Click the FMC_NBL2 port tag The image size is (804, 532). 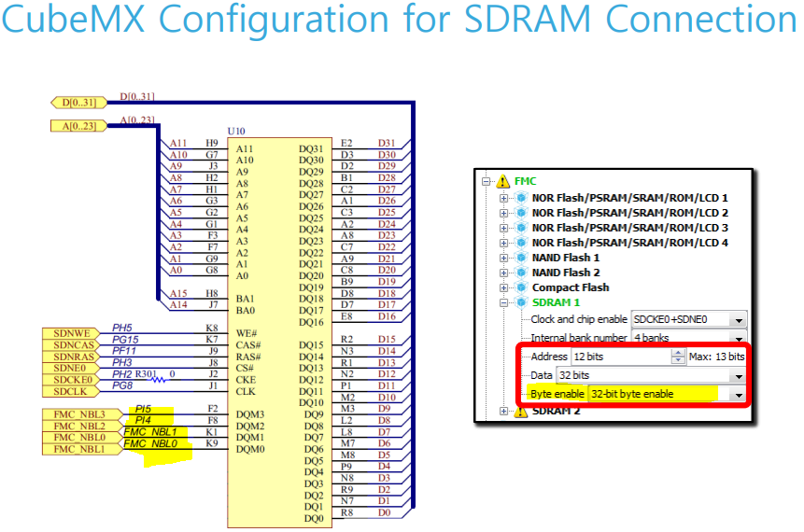[82, 426]
